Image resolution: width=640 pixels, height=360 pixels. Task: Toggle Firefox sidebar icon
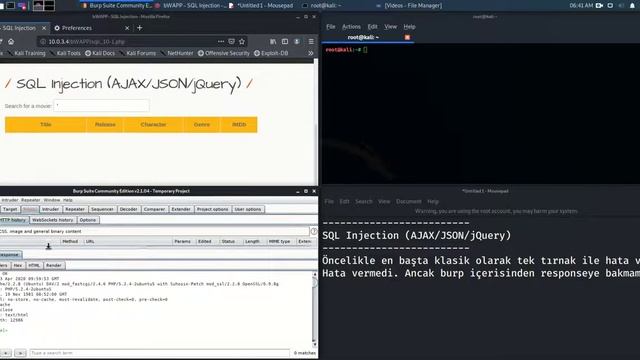pyautogui.click(x=285, y=41)
